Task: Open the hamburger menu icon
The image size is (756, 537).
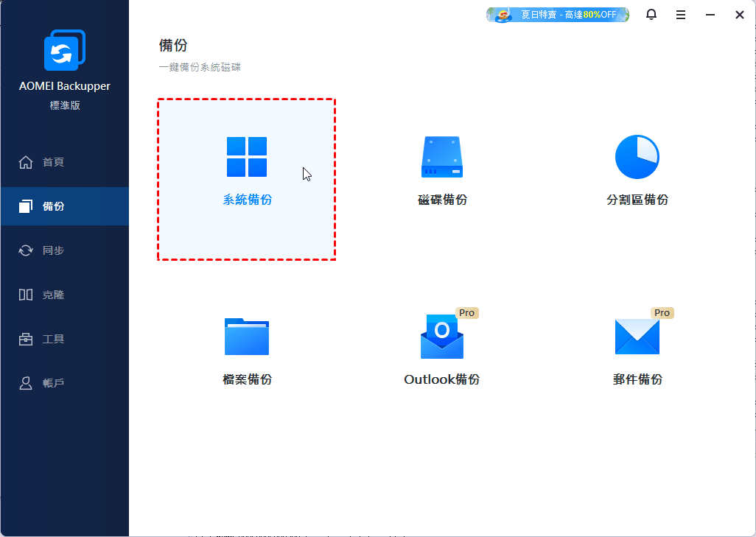Action: [681, 15]
